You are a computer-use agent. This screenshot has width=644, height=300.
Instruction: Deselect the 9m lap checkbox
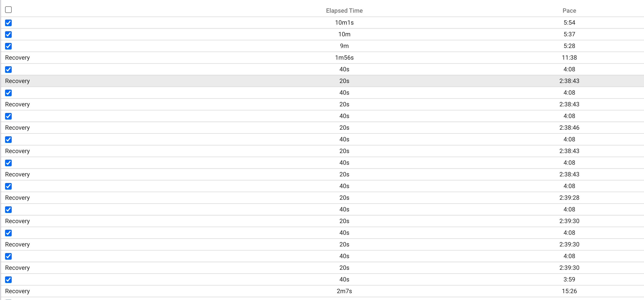tap(8, 46)
